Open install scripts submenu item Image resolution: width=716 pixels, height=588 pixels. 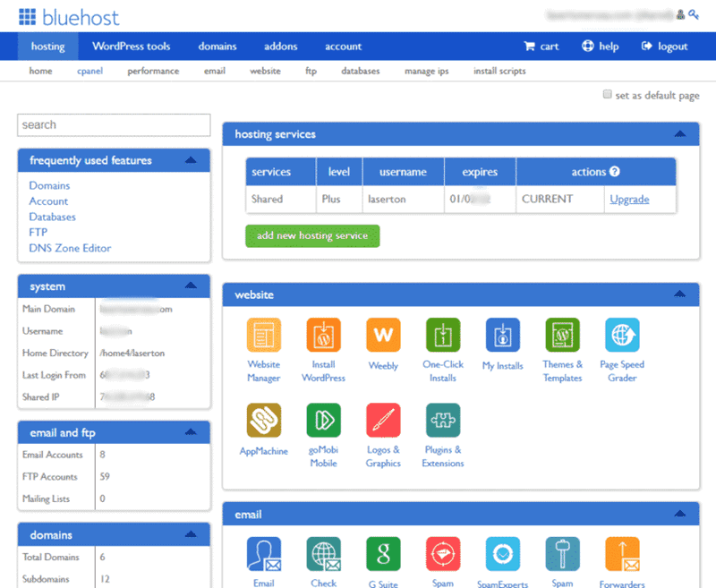(499, 72)
